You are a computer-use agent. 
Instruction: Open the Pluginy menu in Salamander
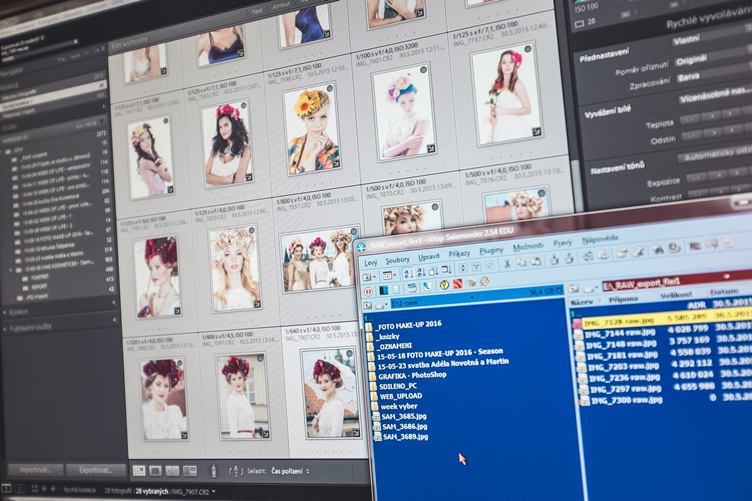pos(491,250)
